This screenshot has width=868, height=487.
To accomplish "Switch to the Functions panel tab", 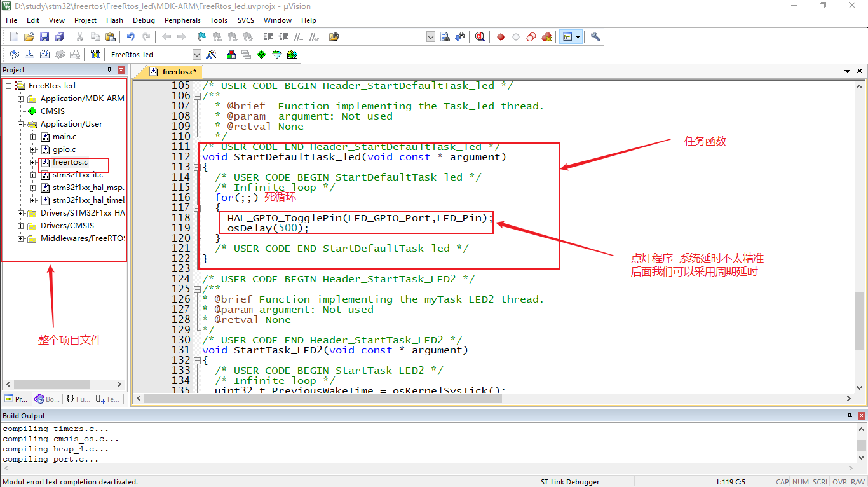I will click(x=79, y=399).
